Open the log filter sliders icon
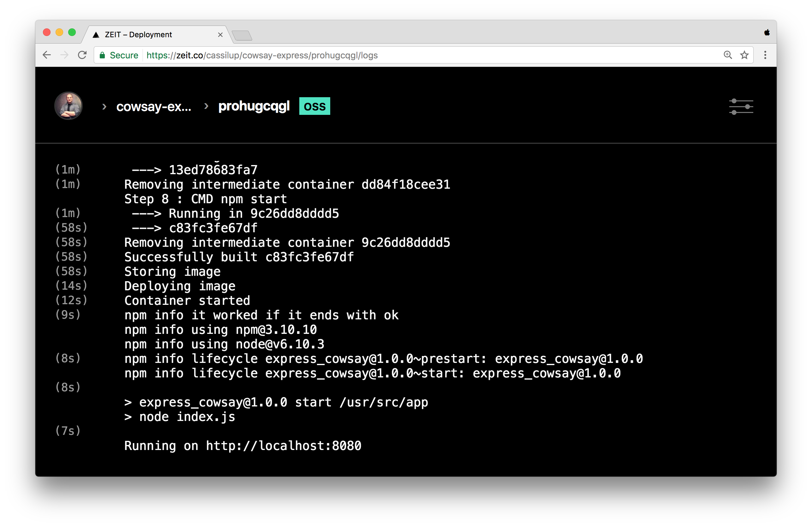The width and height of the screenshot is (812, 527). tap(741, 107)
